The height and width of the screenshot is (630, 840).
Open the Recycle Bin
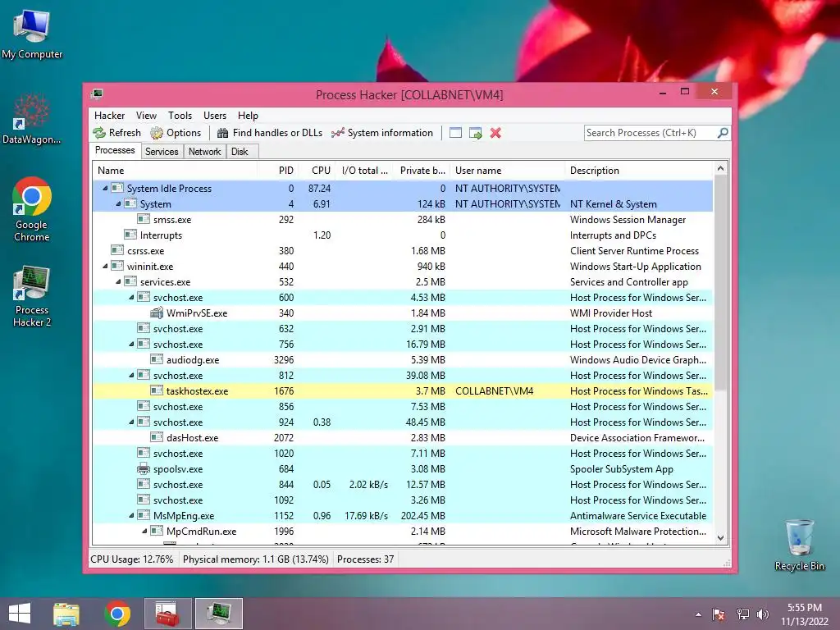[799, 545]
